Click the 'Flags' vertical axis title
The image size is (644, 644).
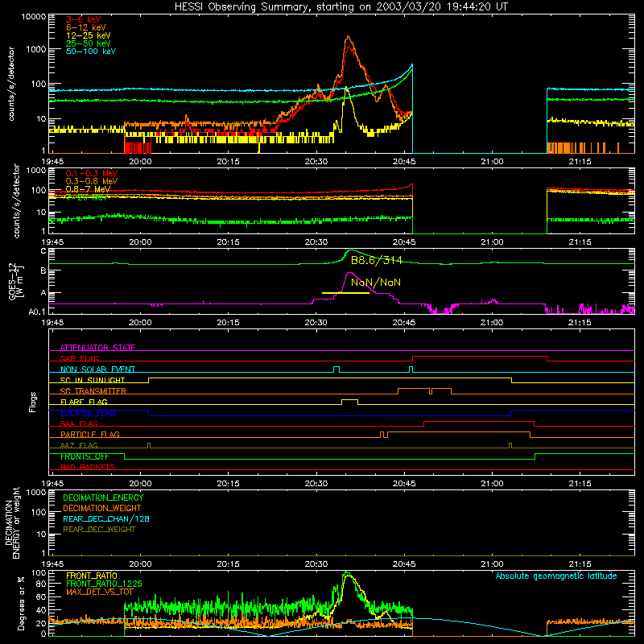(33, 402)
